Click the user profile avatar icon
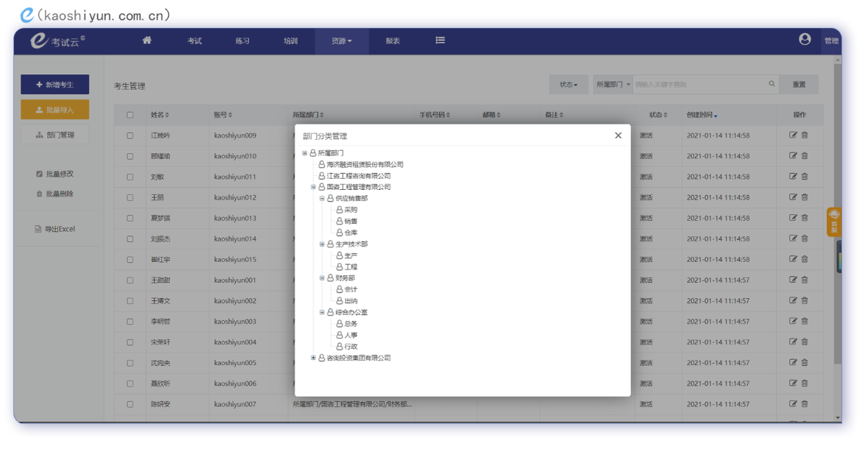Image resolution: width=868 pixels, height=449 pixels. click(x=805, y=40)
